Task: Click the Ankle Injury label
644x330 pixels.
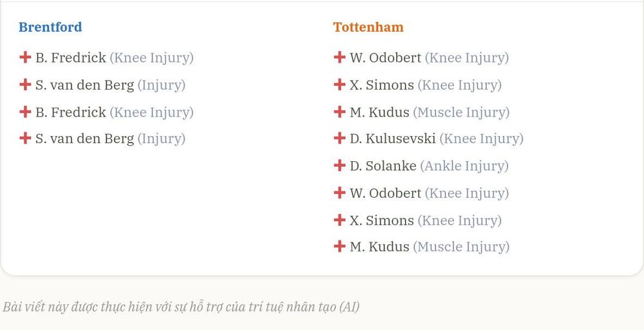Action: coord(464,166)
